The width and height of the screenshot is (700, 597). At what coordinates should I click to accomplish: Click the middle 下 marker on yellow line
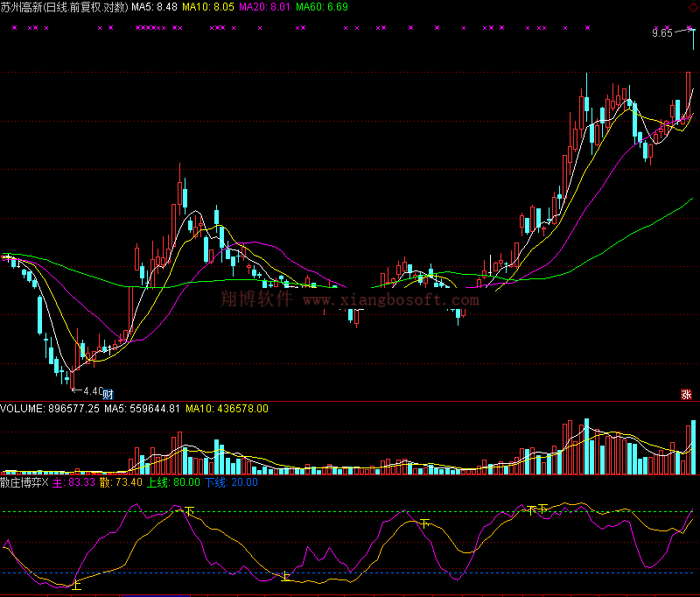(425, 523)
